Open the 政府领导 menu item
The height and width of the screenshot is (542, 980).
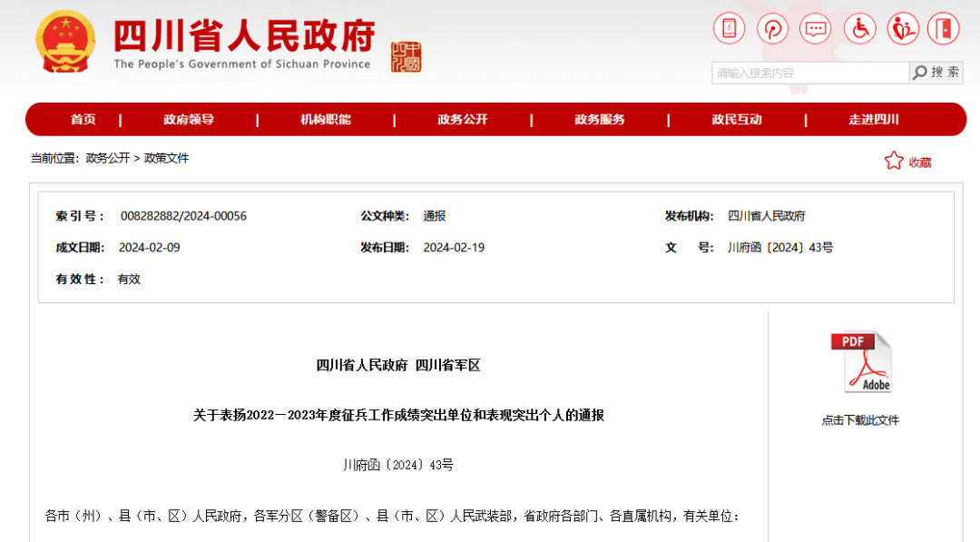pyautogui.click(x=188, y=119)
